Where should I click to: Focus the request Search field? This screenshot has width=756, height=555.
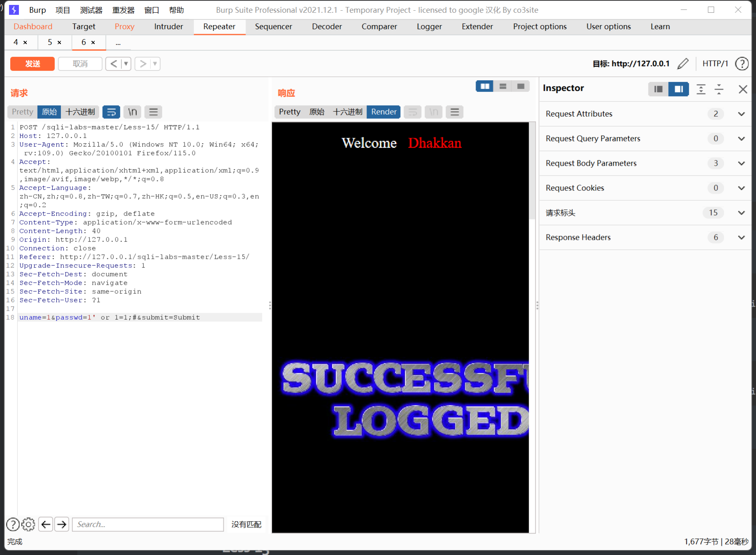pos(148,524)
